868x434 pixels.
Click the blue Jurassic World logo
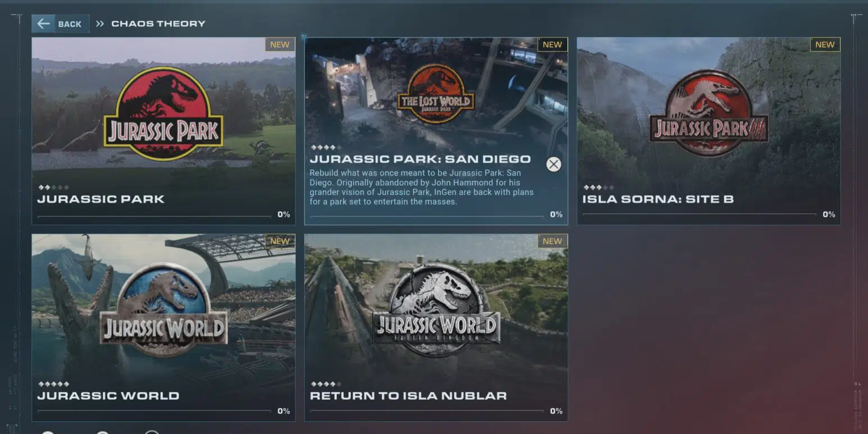click(163, 309)
